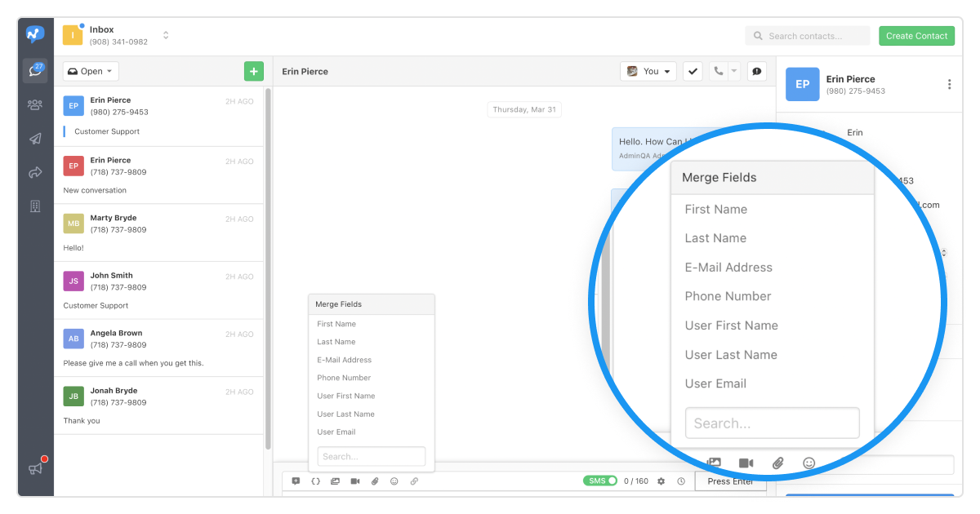Open the You assignee dropdown

point(648,71)
